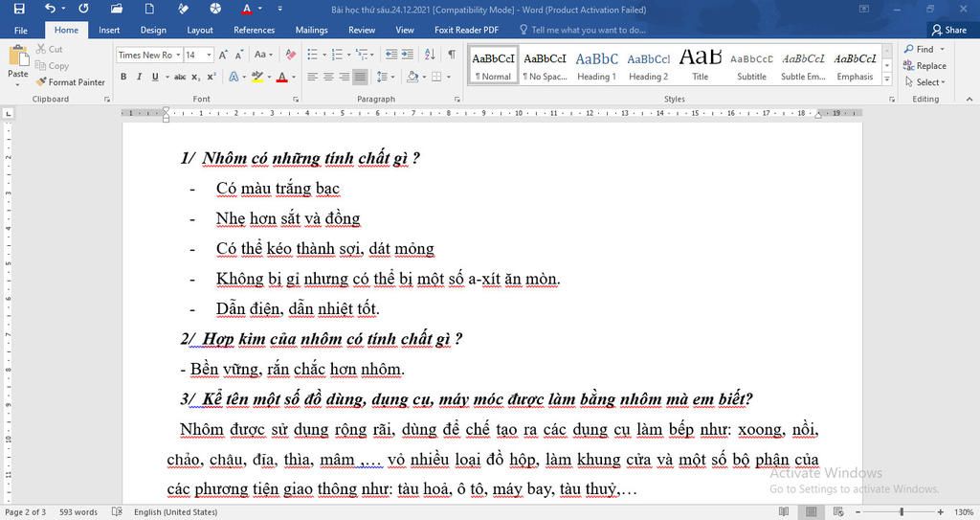The image size is (980, 520).
Task: Switch to Read Mode view in status bar
Action: pos(784,512)
